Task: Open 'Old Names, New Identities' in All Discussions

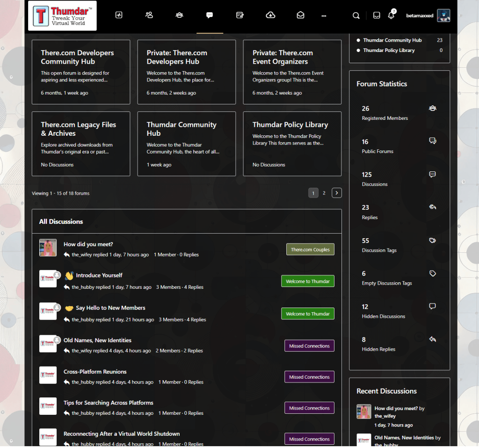Action: [97, 340]
